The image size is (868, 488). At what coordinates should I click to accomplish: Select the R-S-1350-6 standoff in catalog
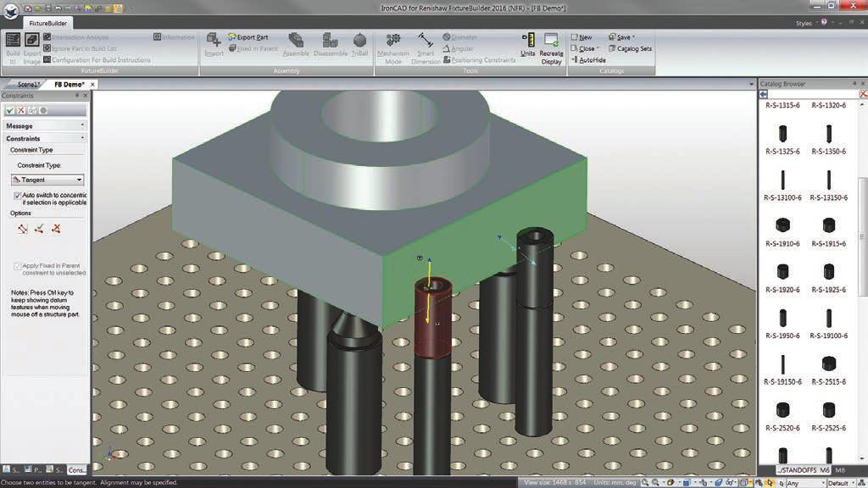point(829,138)
